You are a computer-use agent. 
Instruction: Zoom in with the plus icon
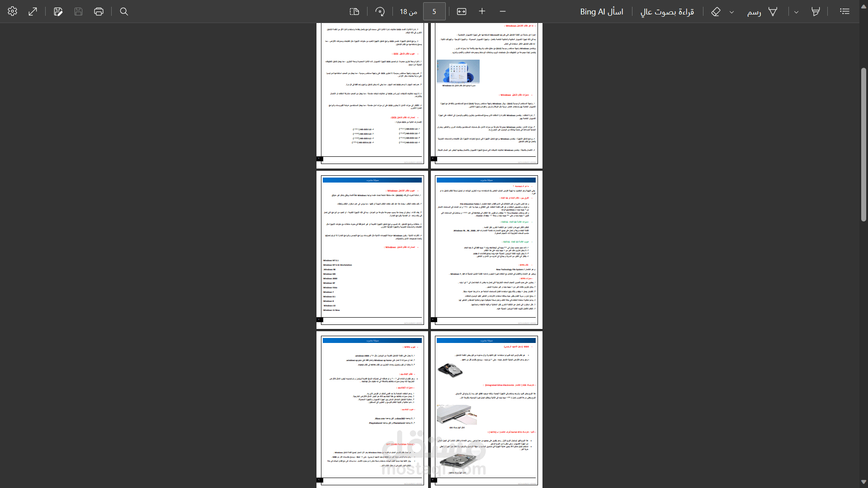click(x=482, y=11)
